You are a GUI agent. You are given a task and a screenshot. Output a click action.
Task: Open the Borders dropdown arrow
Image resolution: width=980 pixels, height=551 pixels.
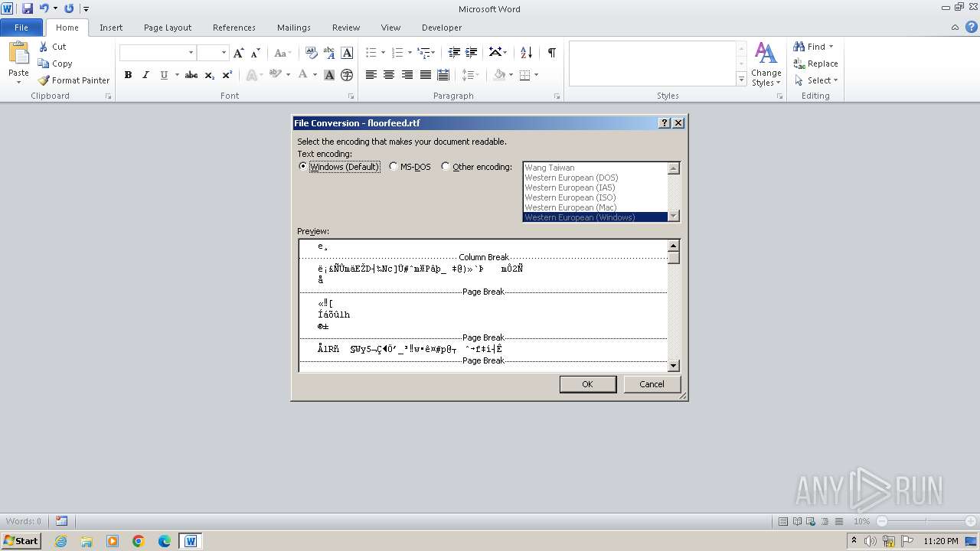[536, 75]
